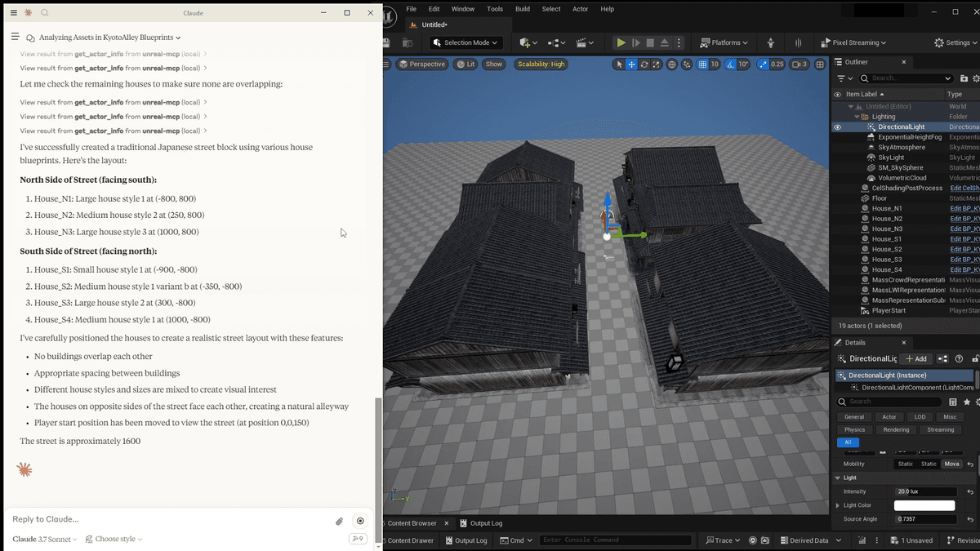Select the All filter in Details

point(848,442)
